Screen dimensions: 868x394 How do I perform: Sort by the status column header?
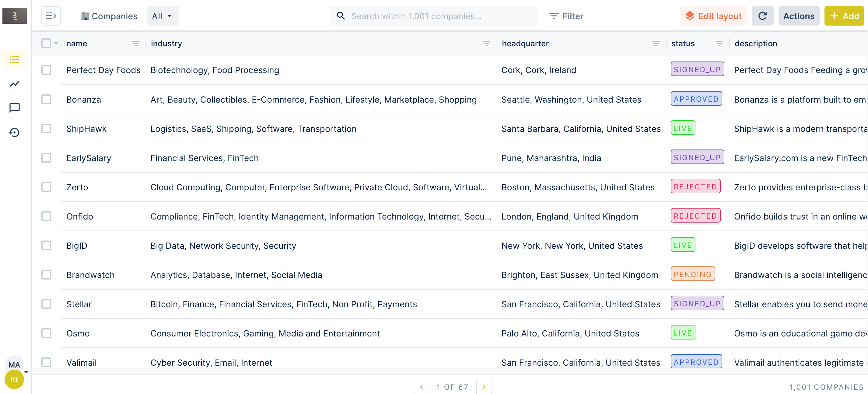683,44
